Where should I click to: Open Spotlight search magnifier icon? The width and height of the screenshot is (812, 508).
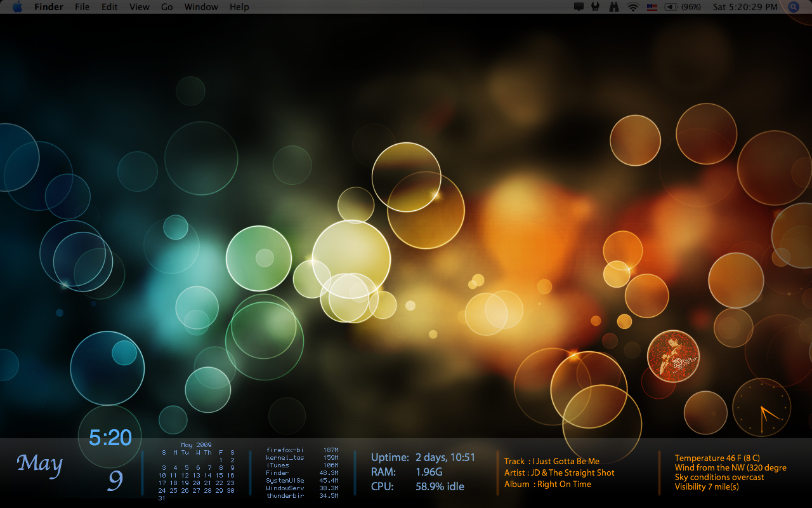[x=794, y=7]
